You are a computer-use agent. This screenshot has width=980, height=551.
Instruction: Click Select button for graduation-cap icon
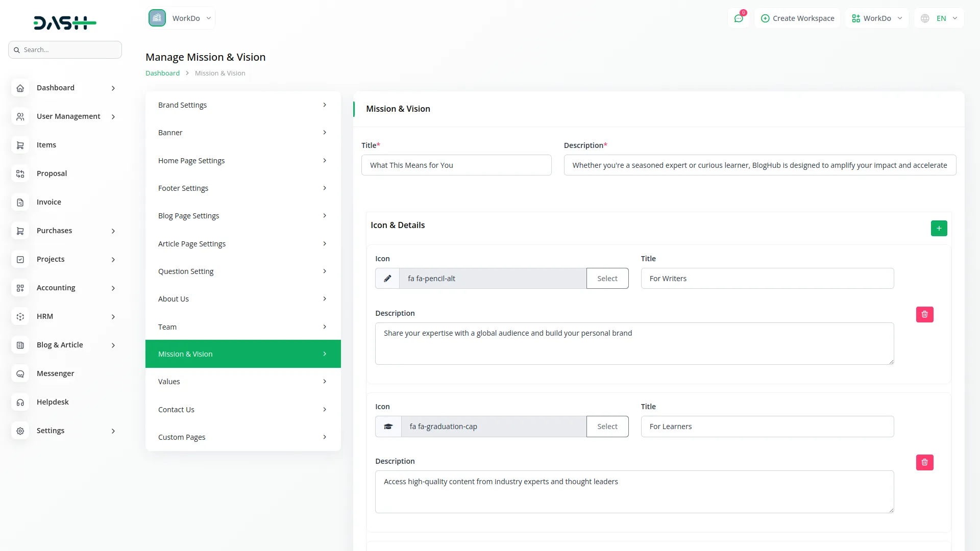(x=607, y=427)
